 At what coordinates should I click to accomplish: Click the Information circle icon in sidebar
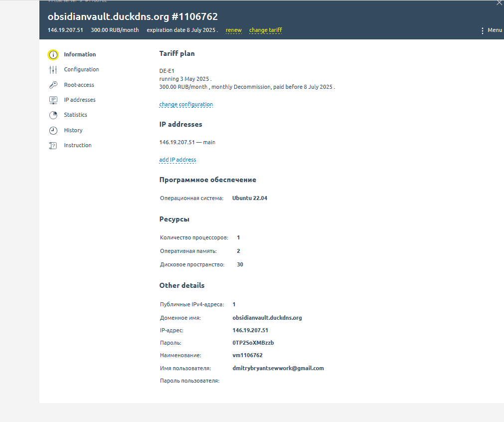[53, 55]
